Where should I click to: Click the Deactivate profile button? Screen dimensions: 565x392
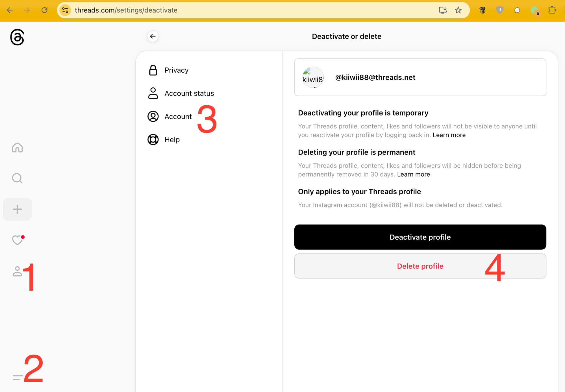420,237
